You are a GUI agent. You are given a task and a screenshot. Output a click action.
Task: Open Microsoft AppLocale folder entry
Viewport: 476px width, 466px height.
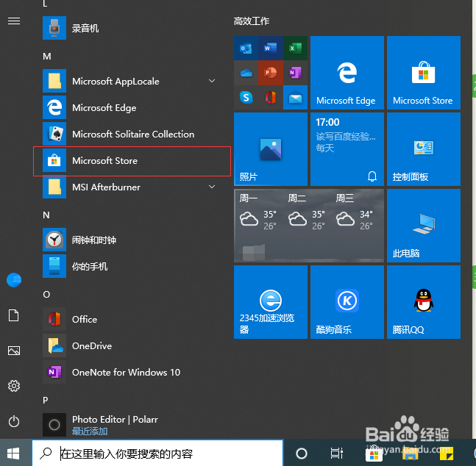click(x=130, y=81)
